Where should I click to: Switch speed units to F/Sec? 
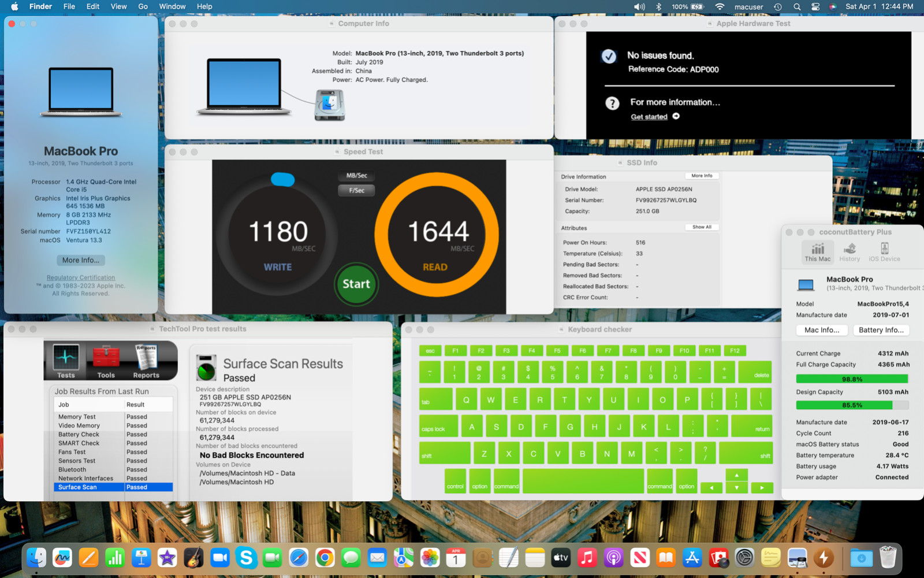356,190
